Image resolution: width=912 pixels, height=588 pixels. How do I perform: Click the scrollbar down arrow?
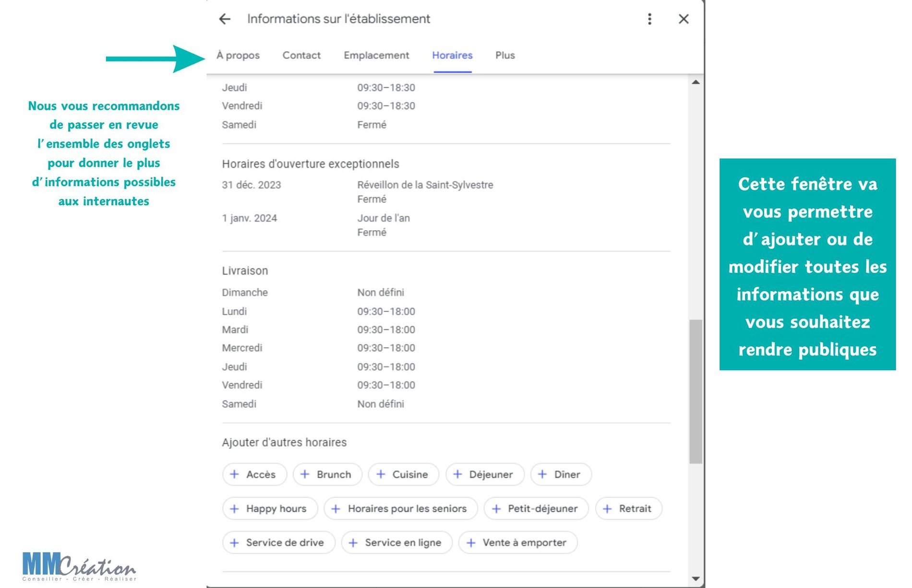tap(696, 579)
